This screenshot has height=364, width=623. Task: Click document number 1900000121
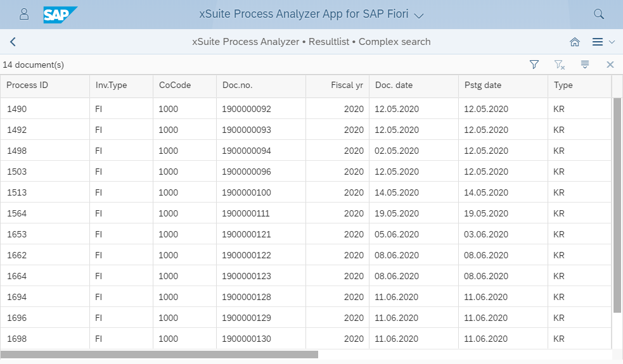point(247,234)
